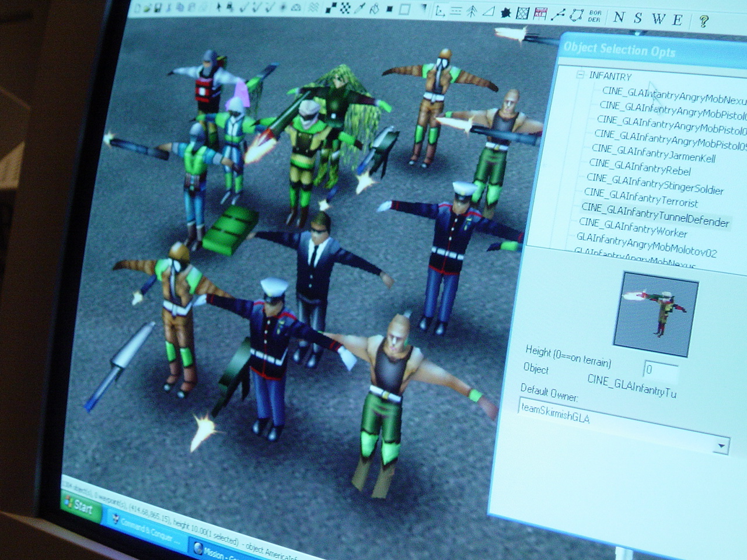The width and height of the screenshot is (747, 560).
Task: Click the object preview thumbnail
Action: point(655,314)
